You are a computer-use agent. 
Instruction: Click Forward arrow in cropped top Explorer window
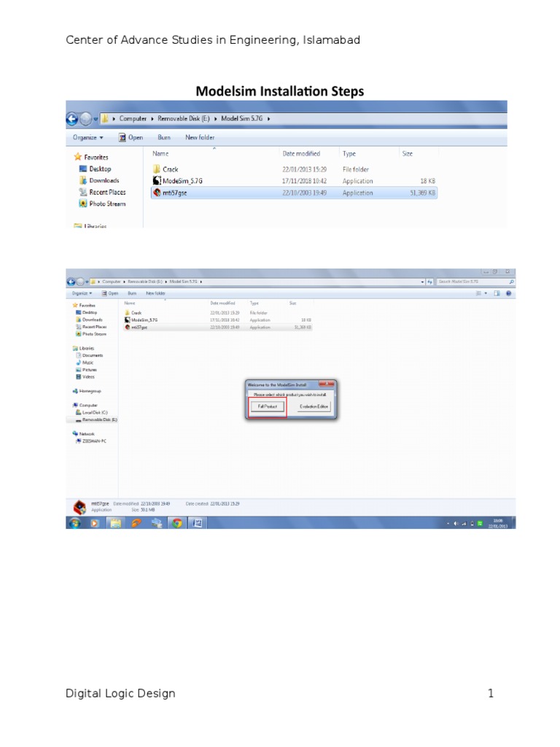tap(86, 119)
